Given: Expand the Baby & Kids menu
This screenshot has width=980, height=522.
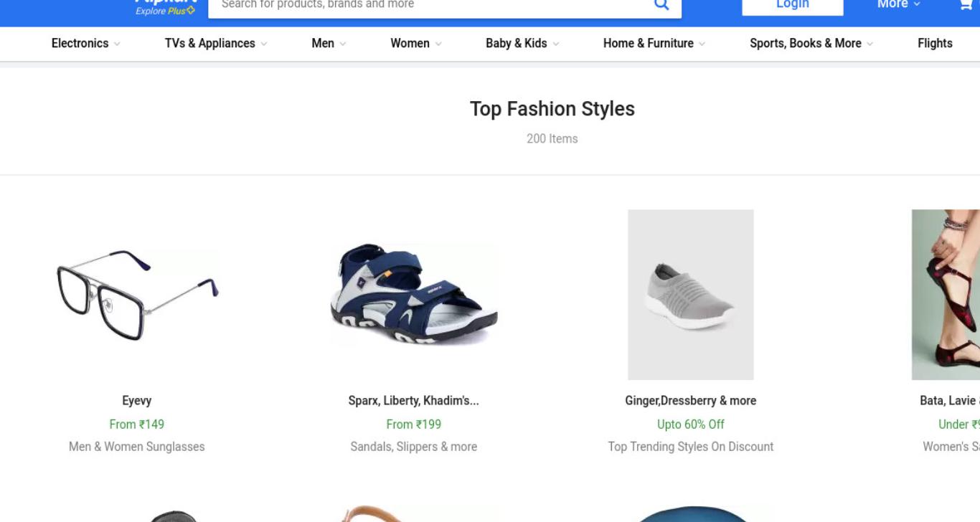Looking at the screenshot, I should [522, 43].
